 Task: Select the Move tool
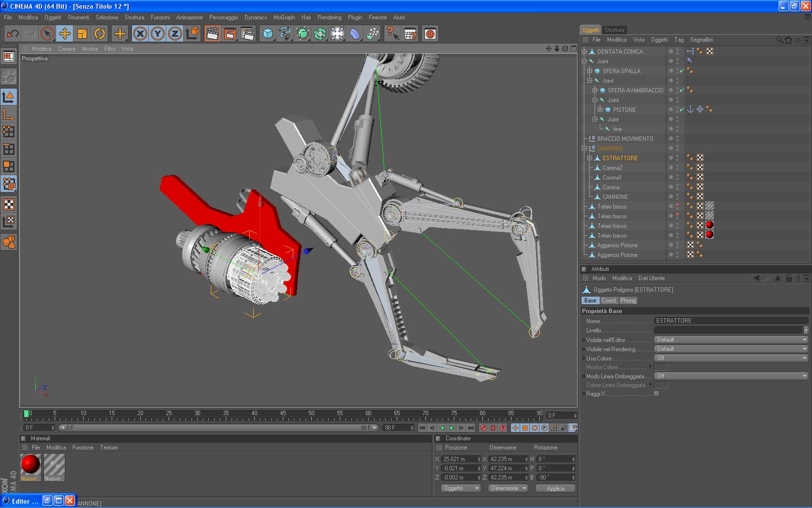(x=64, y=34)
